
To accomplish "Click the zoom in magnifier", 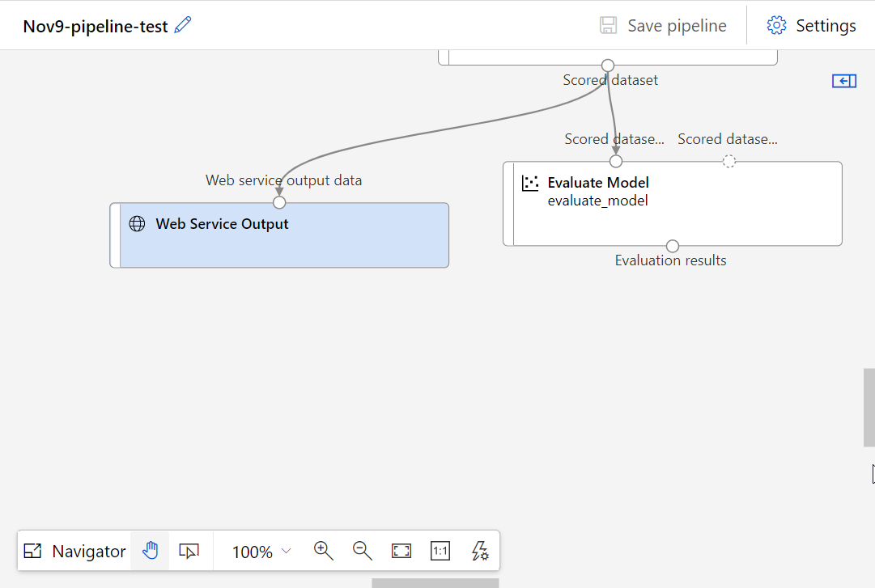I will [x=324, y=552].
